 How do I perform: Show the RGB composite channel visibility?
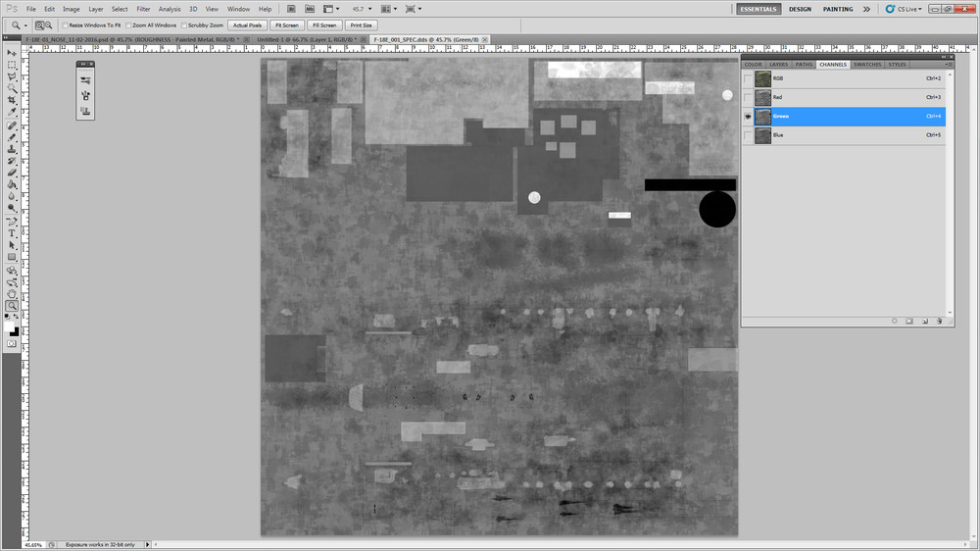[x=748, y=78]
